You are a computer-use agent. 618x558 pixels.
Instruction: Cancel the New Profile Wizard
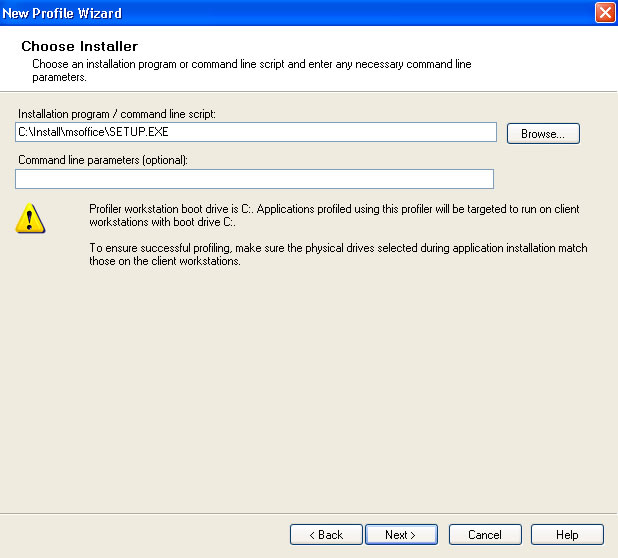(485, 535)
